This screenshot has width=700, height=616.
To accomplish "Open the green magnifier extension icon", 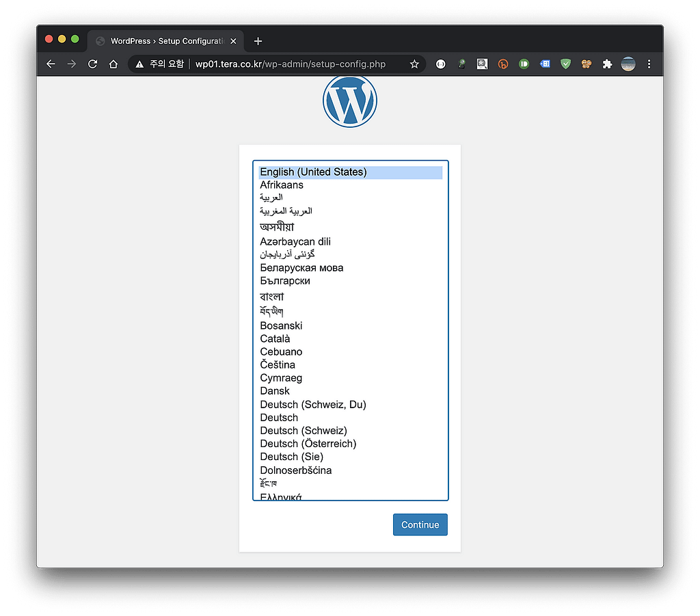I will 461,64.
